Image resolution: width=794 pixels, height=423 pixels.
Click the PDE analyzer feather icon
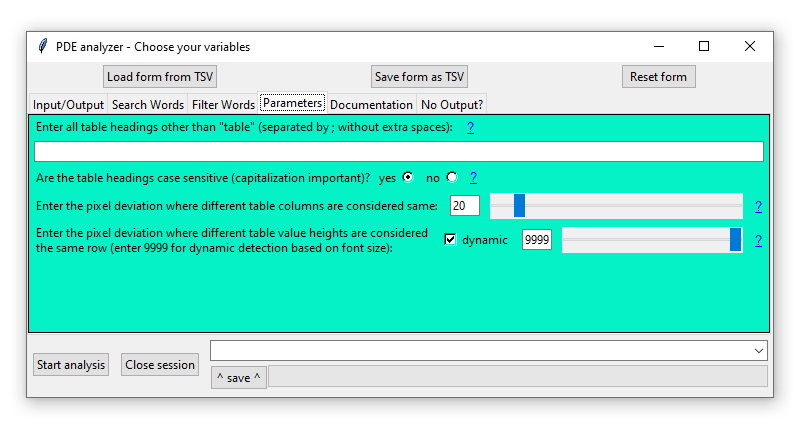pos(42,46)
